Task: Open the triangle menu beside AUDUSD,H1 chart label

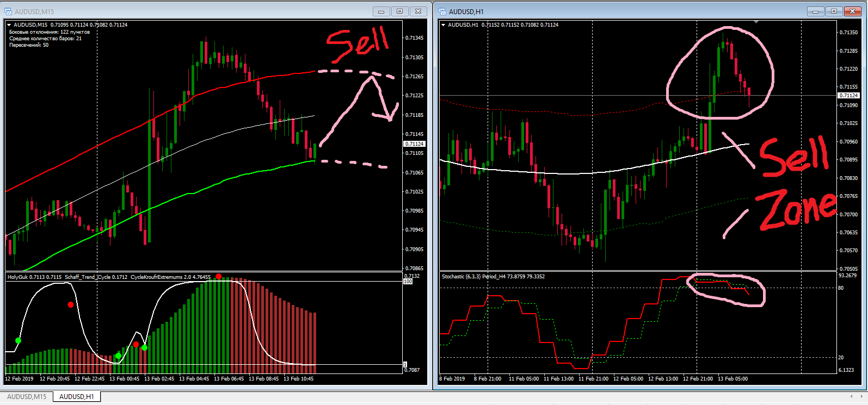Action: [444, 25]
